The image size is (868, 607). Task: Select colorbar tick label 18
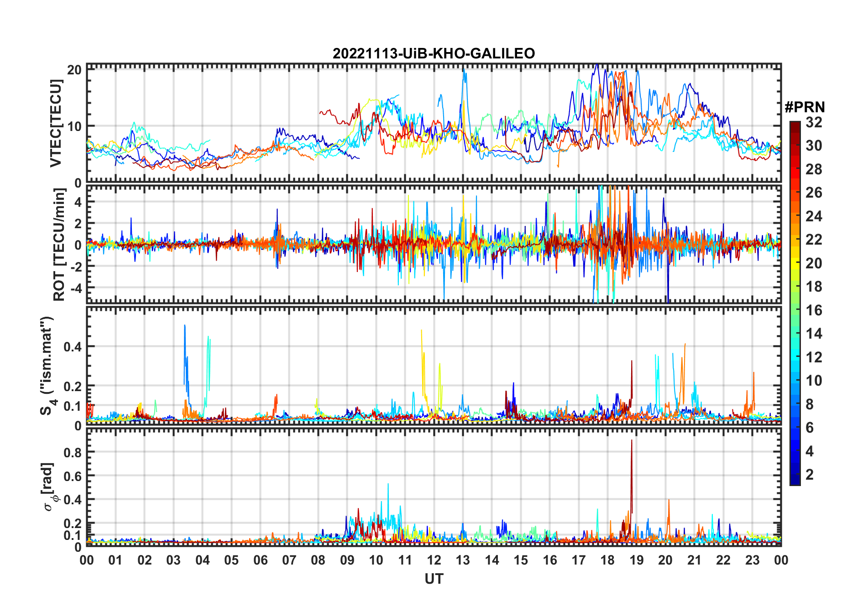[814, 287]
